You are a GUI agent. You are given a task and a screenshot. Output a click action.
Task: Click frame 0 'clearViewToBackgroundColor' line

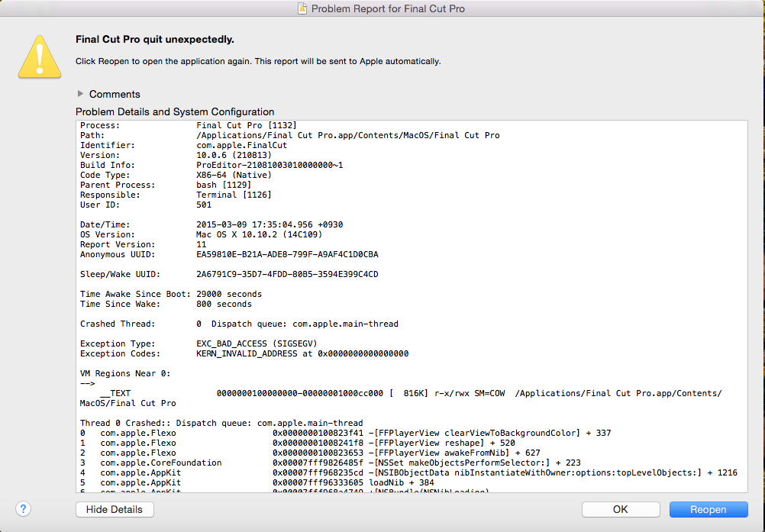(x=345, y=433)
